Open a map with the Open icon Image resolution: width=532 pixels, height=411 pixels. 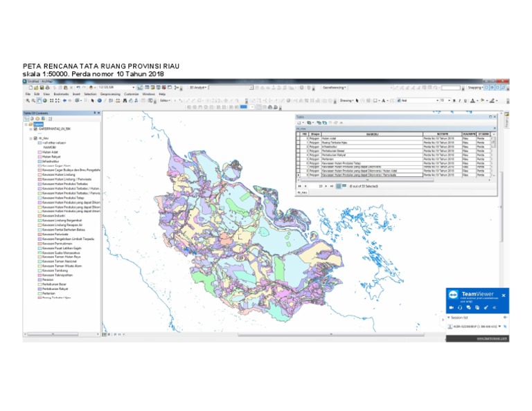pyautogui.click(x=36, y=87)
